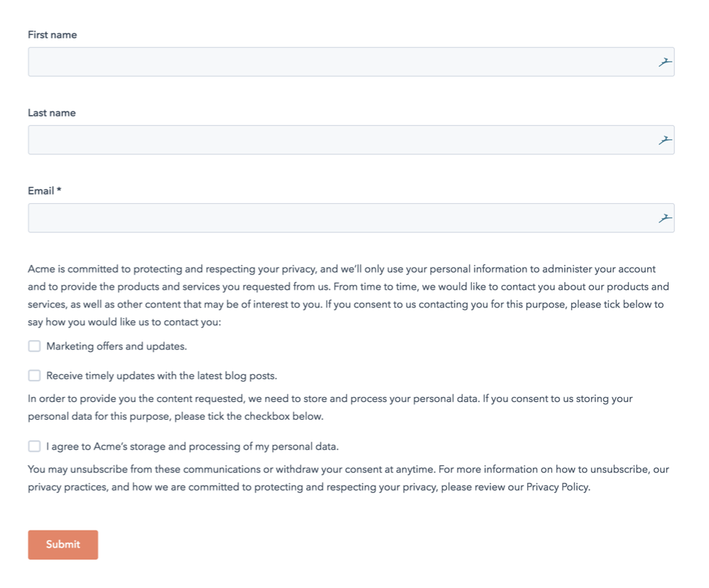Click the Submit button
This screenshot has height=588, width=709.
pos(63,544)
